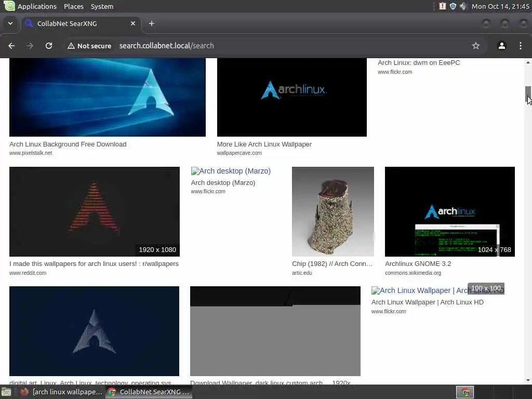Open the Archlinux GNOME 3.2 thumbnail
This screenshot has width=532, height=399.
[449, 212]
